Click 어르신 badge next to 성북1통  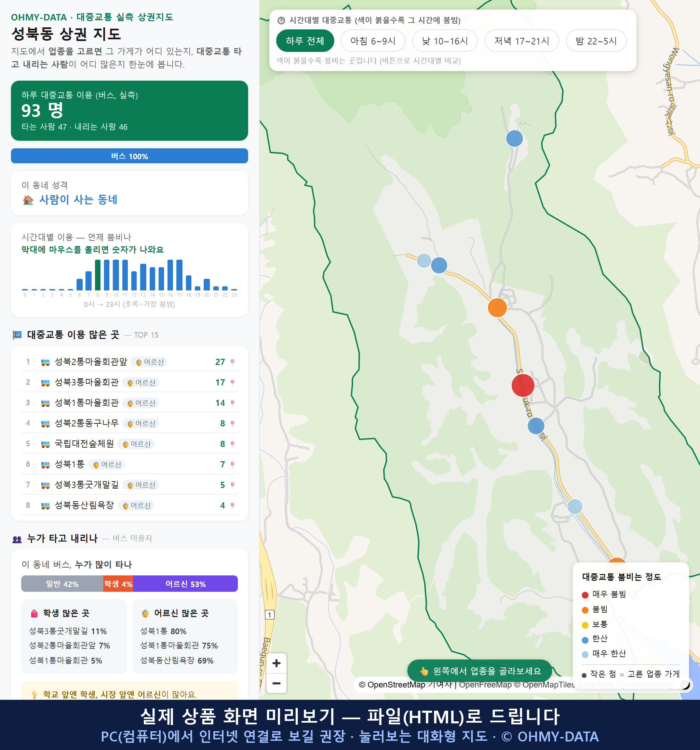point(107,464)
